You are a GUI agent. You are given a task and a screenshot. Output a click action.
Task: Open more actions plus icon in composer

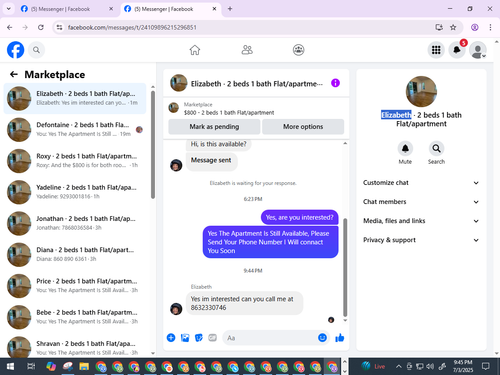(171, 338)
